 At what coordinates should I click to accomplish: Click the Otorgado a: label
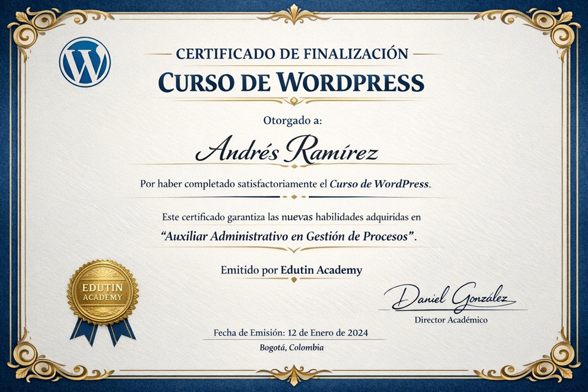pos(292,121)
